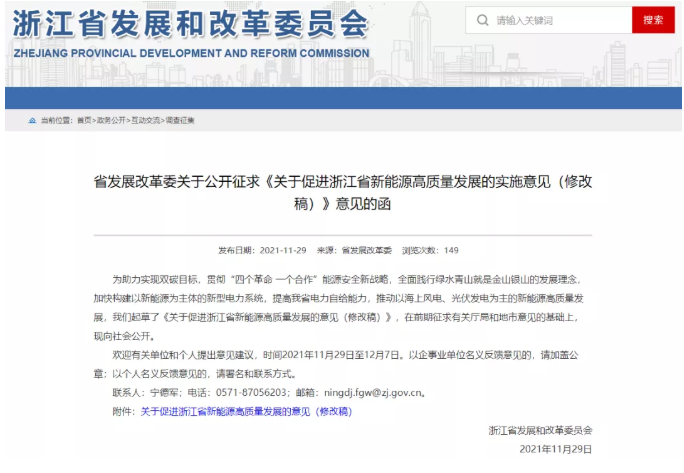Click the magnifier icon in search box
684x473 pixels.
pyautogui.click(x=484, y=20)
